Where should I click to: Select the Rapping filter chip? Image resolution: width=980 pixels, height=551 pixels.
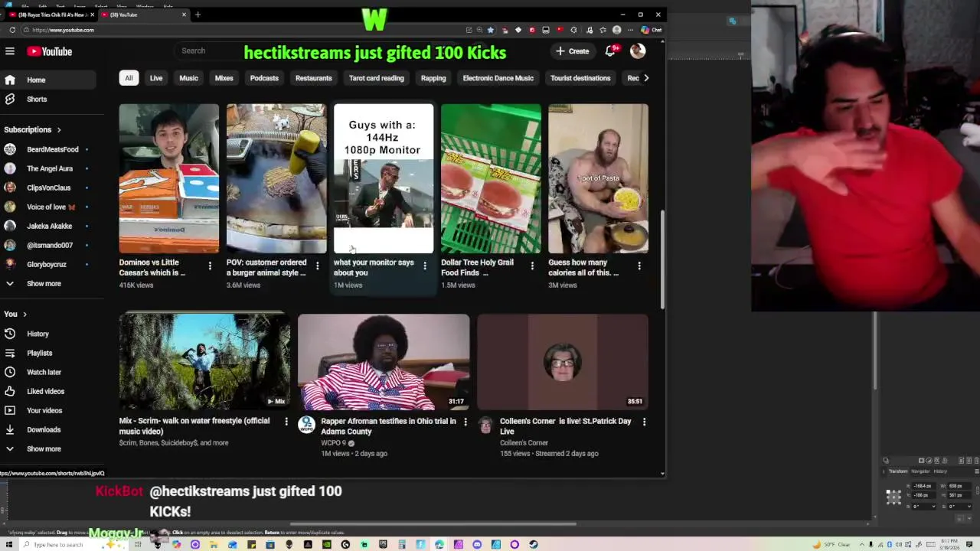[x=433, y=78]
